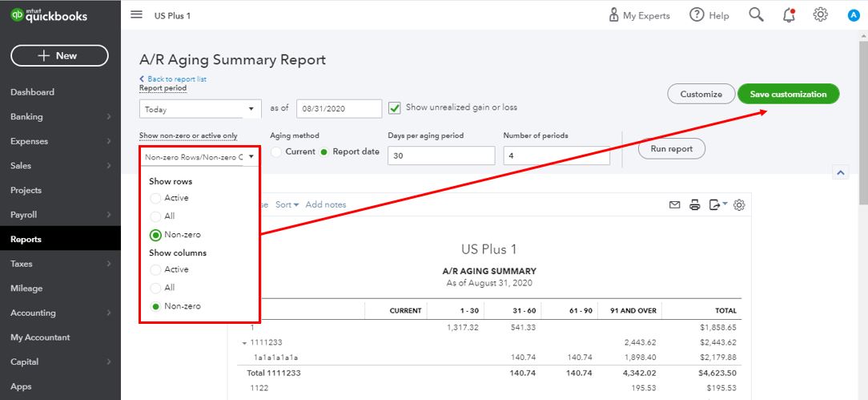Select Active under Show rows
868x400 pixels.
click(x=155, y=198)
